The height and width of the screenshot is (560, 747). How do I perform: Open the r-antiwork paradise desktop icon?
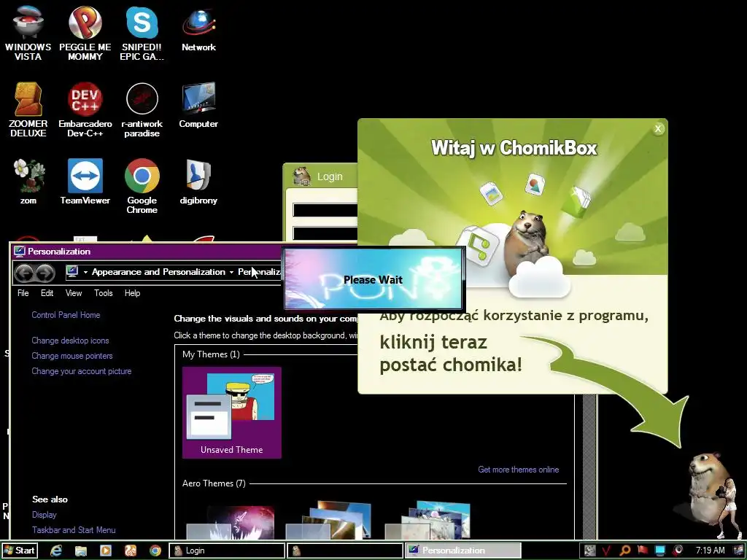(142, 110)
